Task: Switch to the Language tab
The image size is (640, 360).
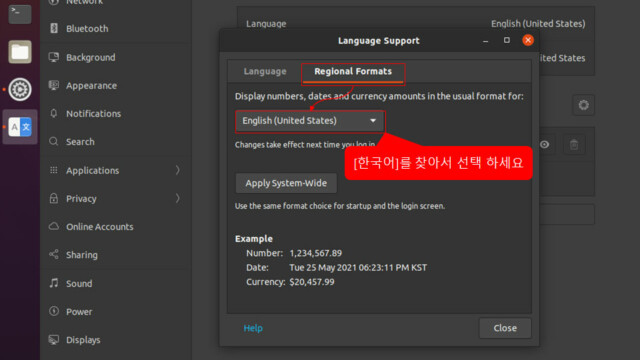Action: 265,71
